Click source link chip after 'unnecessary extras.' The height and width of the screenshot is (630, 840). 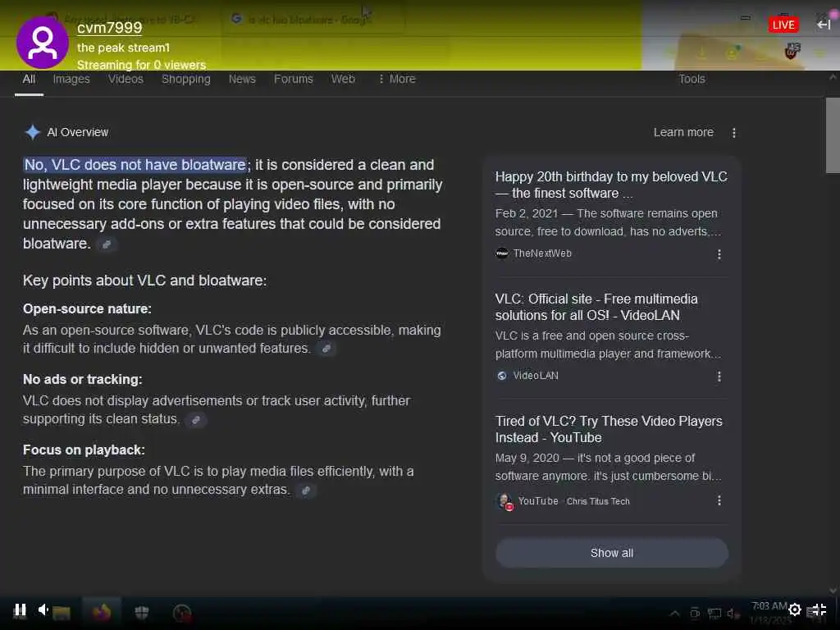tap(306, 491)
